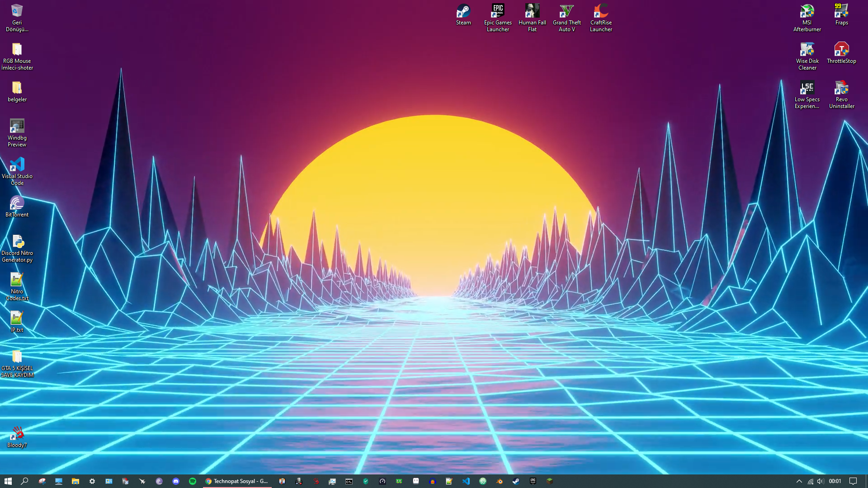Open the Wi-Fi network flyout
868x488 pixels.
click(x=811, y=481)
